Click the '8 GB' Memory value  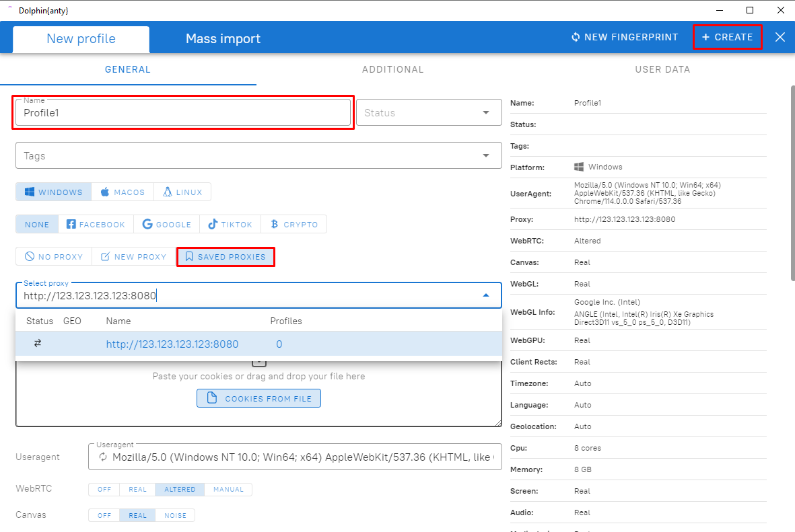pyautogui.click(x=582, y=469)
